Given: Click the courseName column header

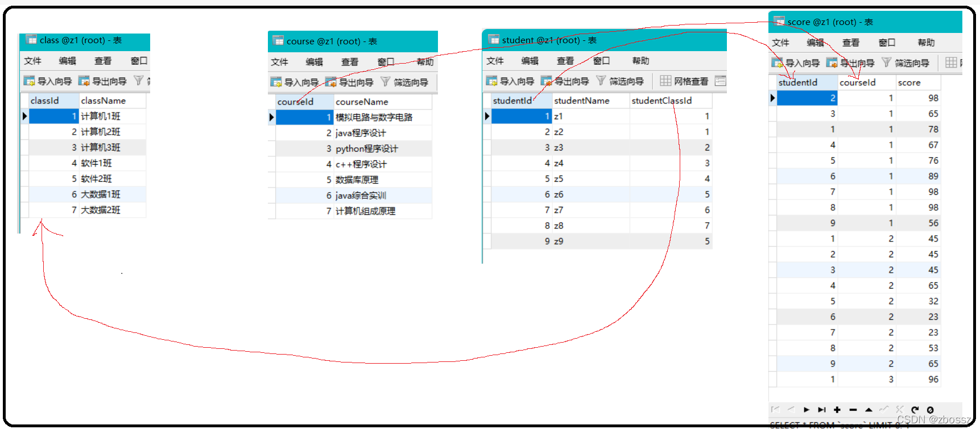Looking at the screenshot, I should (x=382, y=102).
